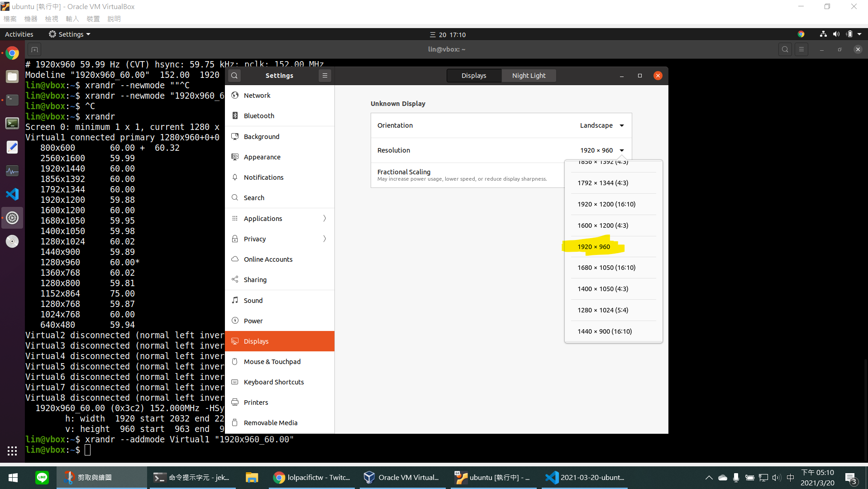Choose 1792 × 1344 (4:3) resolution

[614, 183]
